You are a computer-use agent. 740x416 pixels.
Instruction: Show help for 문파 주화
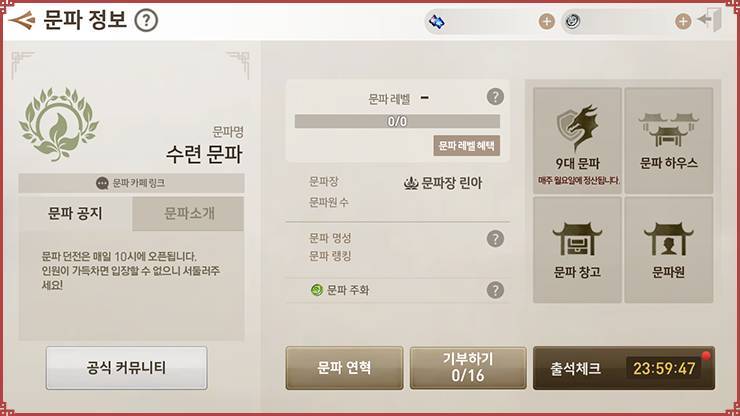[x=495, y=290]
